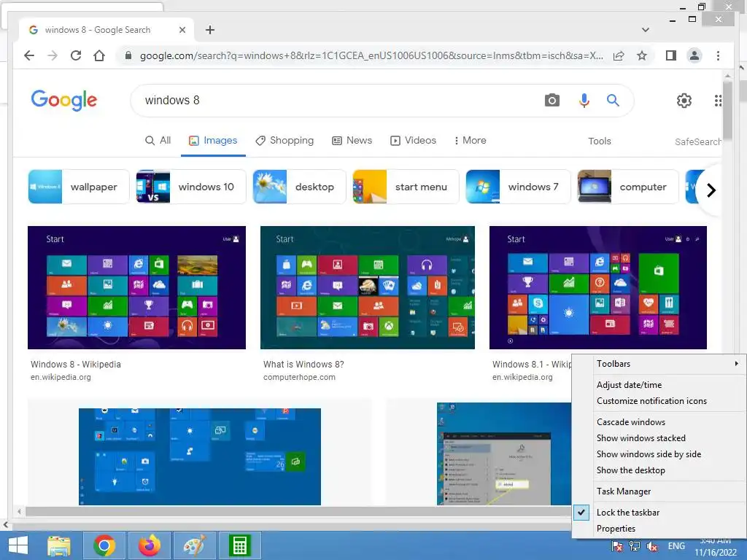Open Google quick settings gear

coord(684,101)
